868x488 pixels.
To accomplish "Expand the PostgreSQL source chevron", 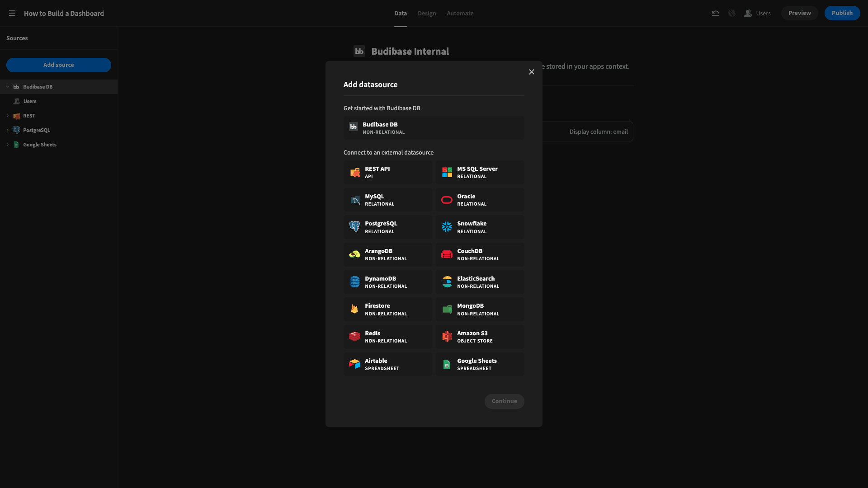I will point(8,130).
